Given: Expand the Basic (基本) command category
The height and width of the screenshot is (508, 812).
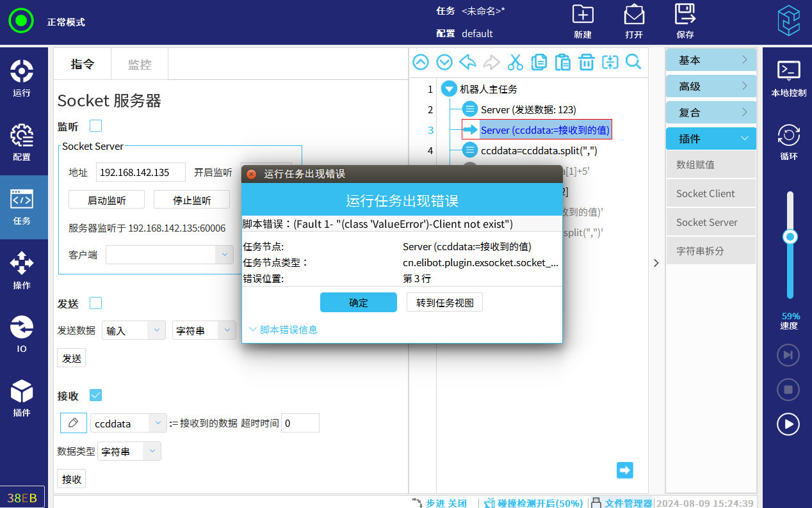Looking at the screenshot, I should point(711,60).
